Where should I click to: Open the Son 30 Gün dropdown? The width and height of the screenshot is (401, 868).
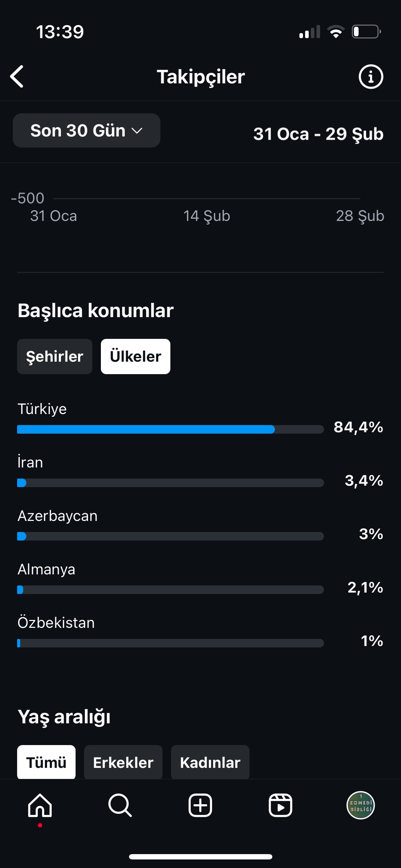coord(87,130)
